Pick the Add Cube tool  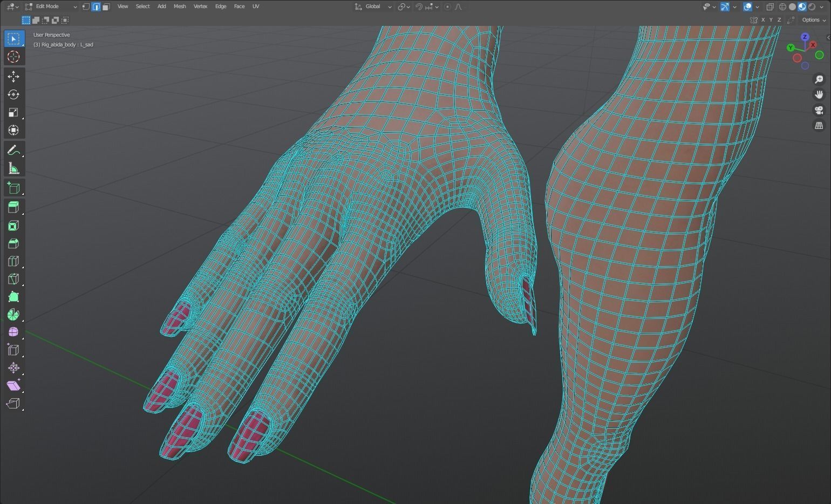(13, 188)
